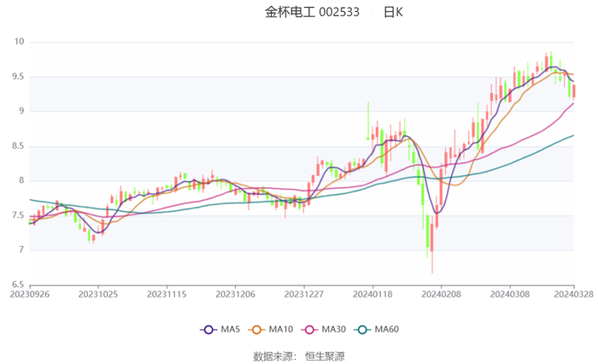
Task: Click the 10 price axis label
Action: [19, 42]
